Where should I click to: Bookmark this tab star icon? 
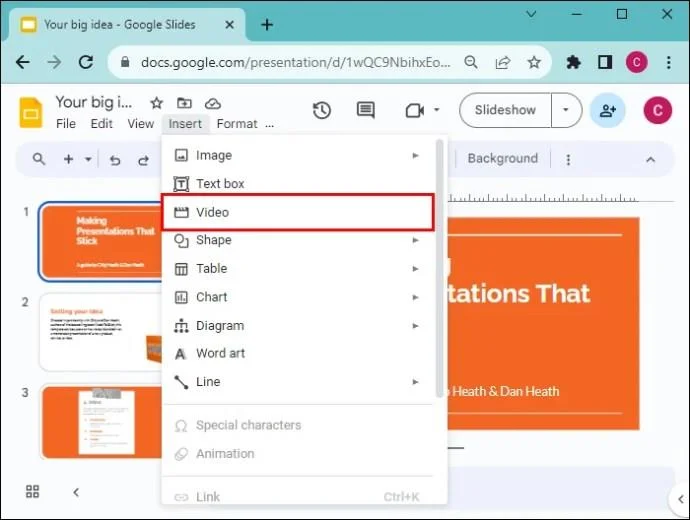click(x=534, y=62)
